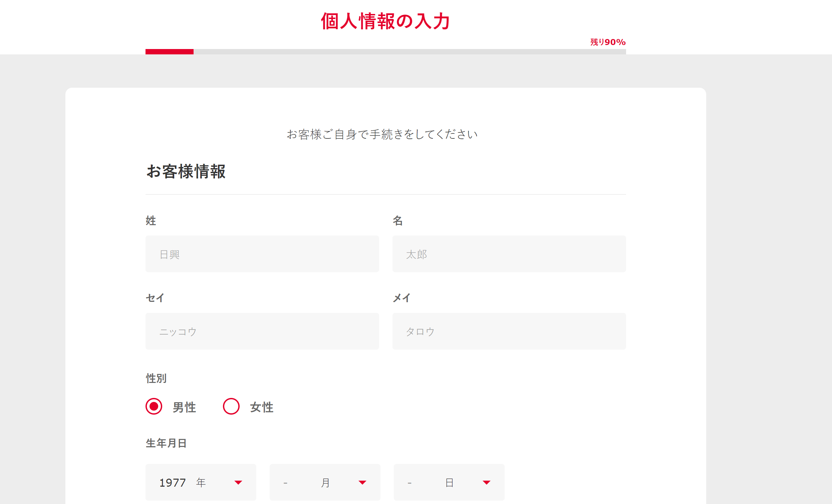This screenshot has height=504, width=832.
Task: Click the red arrow on the day selector
Action: point(486,483)
